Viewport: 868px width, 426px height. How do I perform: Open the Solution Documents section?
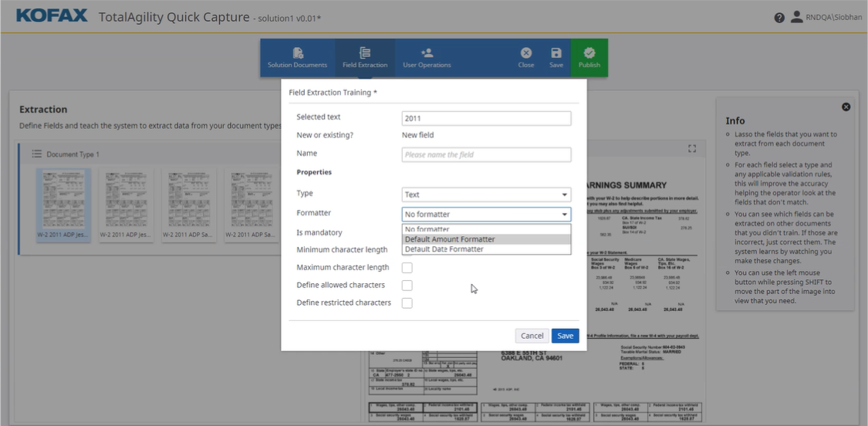click(x=297, y=58)
